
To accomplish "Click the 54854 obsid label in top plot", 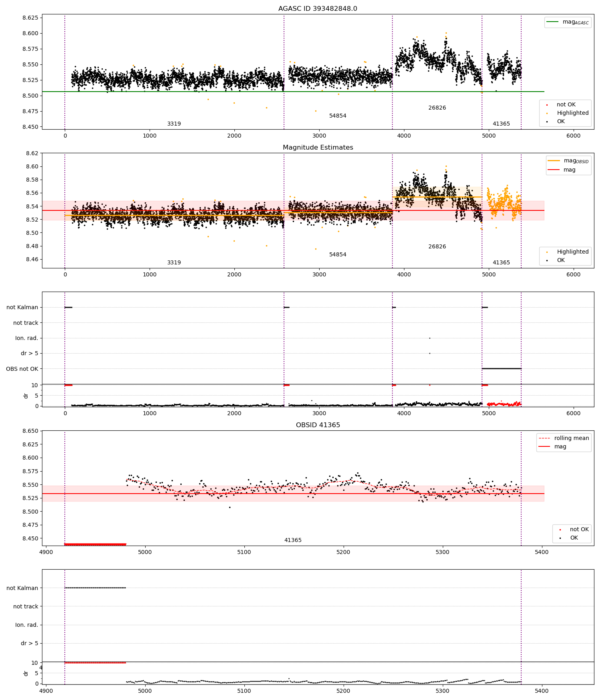I will point(338,116).
